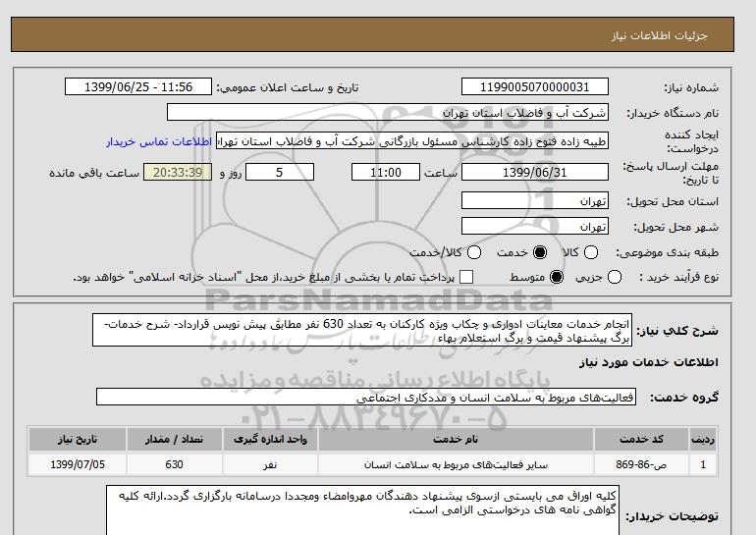Click the ردیف column header
The image size is (756, 535).
703,440
